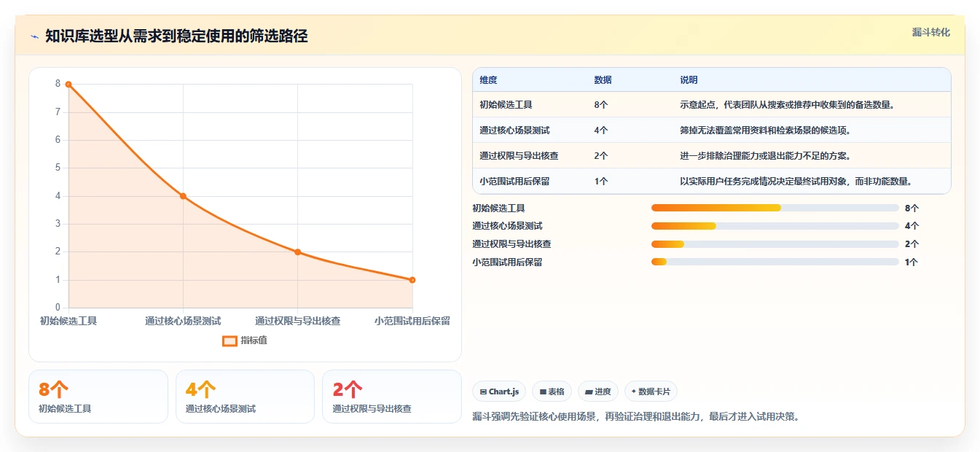Click x-axis label 小范围试用后保留
The height and width of the screenshot is (452, 980).
[x=412, y=321]
